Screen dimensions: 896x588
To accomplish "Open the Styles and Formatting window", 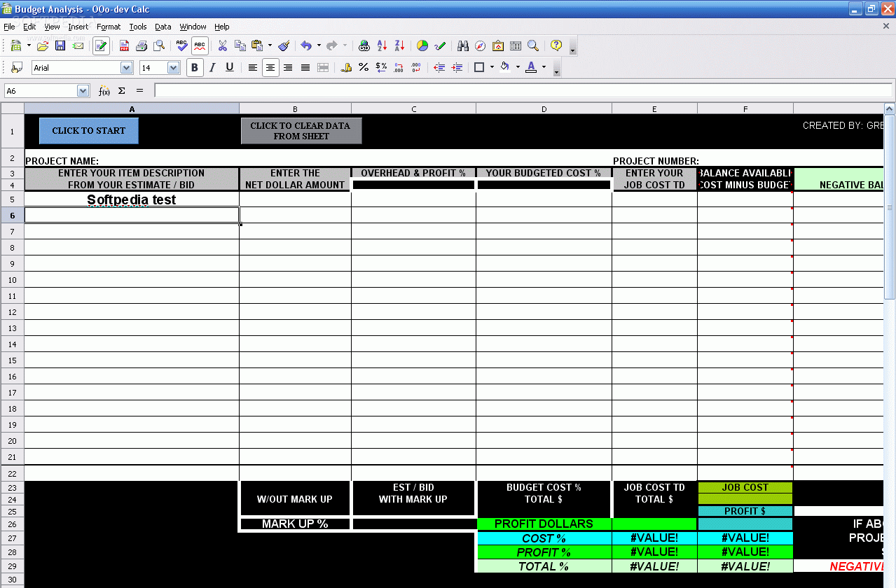I will coord(17,67).
